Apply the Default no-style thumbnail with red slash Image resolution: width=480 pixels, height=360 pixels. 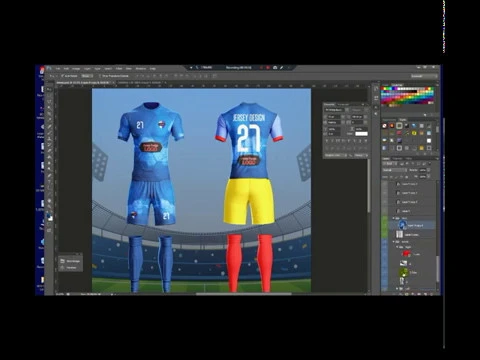click(385, 126)
